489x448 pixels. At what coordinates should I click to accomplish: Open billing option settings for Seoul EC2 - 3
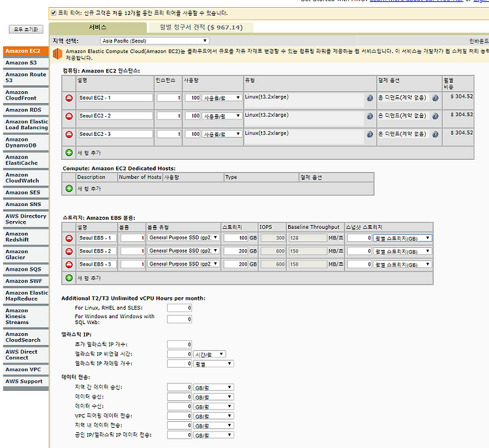pyautogui.click(x=436, y=134)
